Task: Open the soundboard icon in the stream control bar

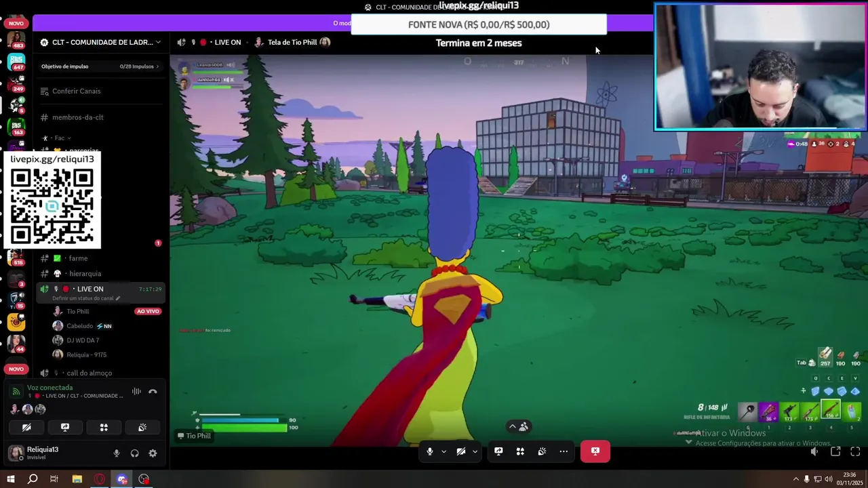Action: click(x=542, y=451)
